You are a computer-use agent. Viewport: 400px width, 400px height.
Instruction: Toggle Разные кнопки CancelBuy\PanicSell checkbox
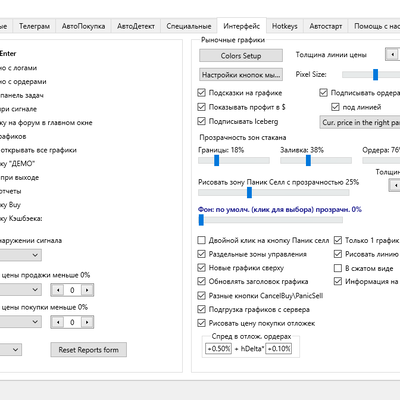point(201,296)
